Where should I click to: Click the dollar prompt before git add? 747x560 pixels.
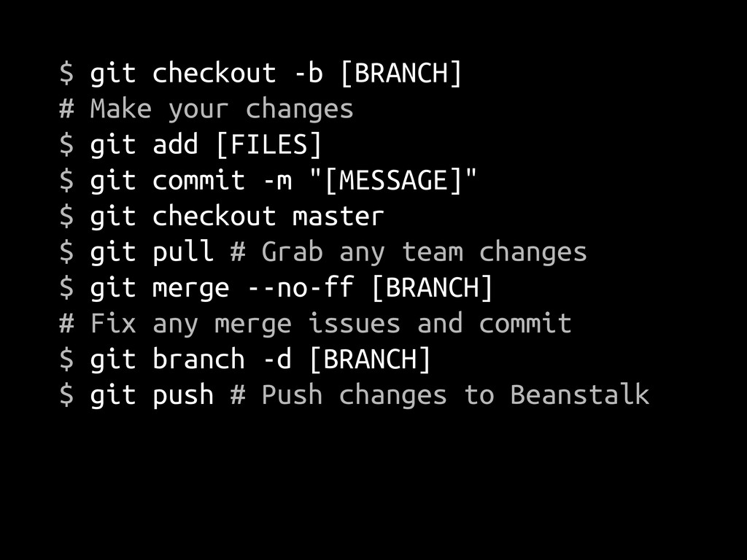[x=66, y=145]
